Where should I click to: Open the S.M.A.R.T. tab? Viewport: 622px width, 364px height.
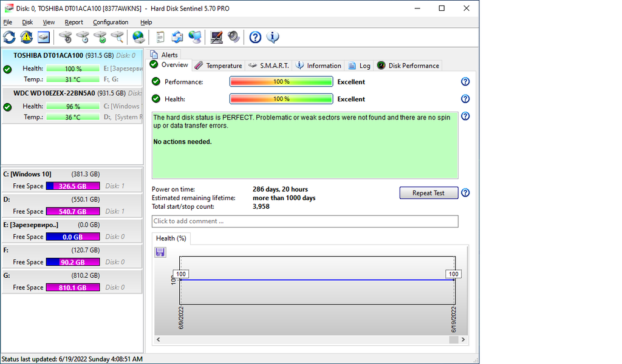(x=269, y=66)
